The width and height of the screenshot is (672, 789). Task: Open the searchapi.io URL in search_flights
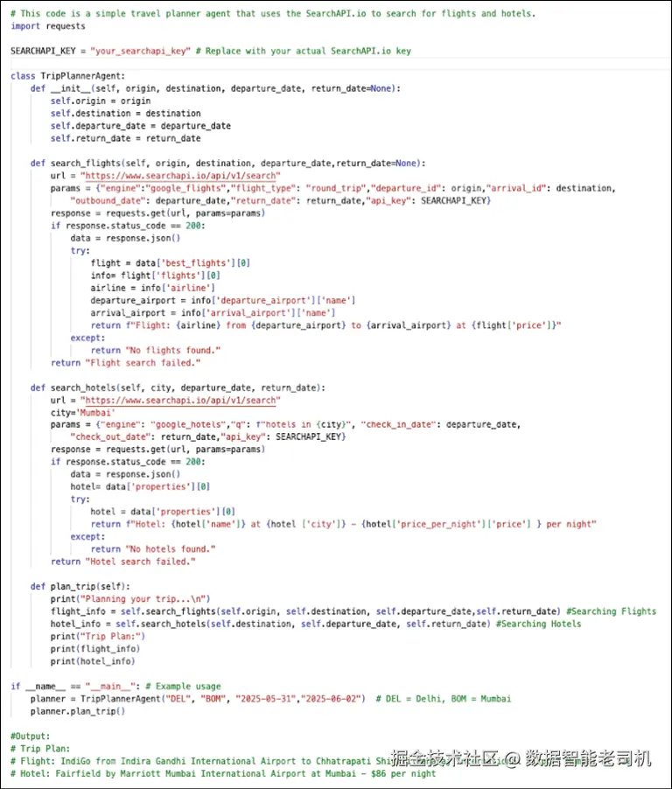(180, 176)
